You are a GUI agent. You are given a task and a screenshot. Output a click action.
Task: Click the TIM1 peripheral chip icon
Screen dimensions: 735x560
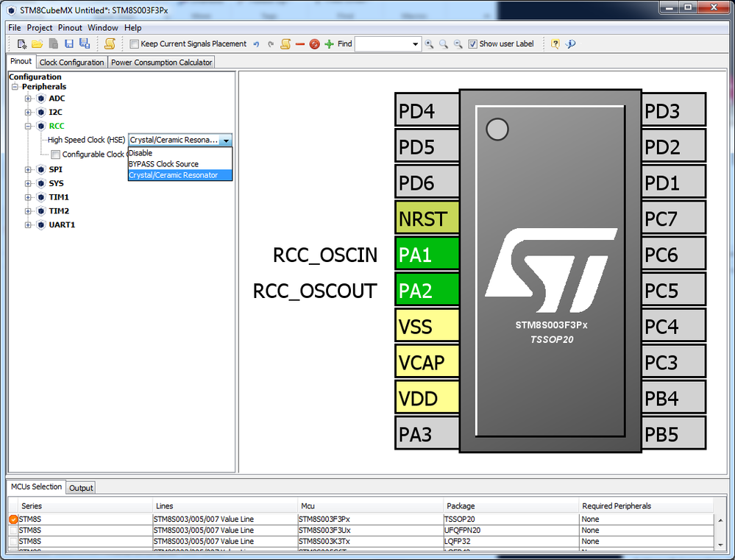[x=41, y=197]
